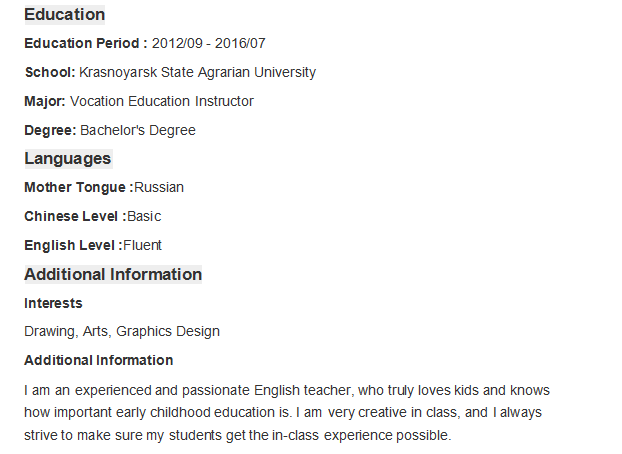Click the Chinese Level label

point(75,216)
